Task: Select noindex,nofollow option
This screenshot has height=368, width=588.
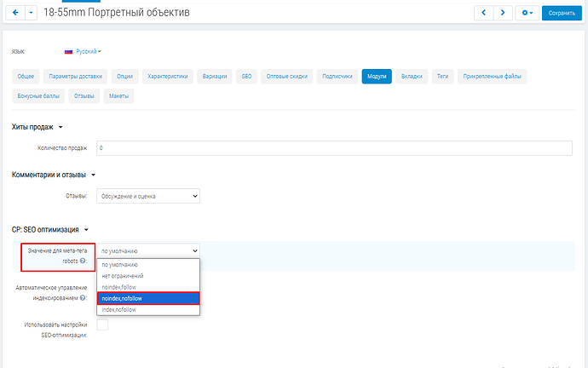Action: point(148,298)
